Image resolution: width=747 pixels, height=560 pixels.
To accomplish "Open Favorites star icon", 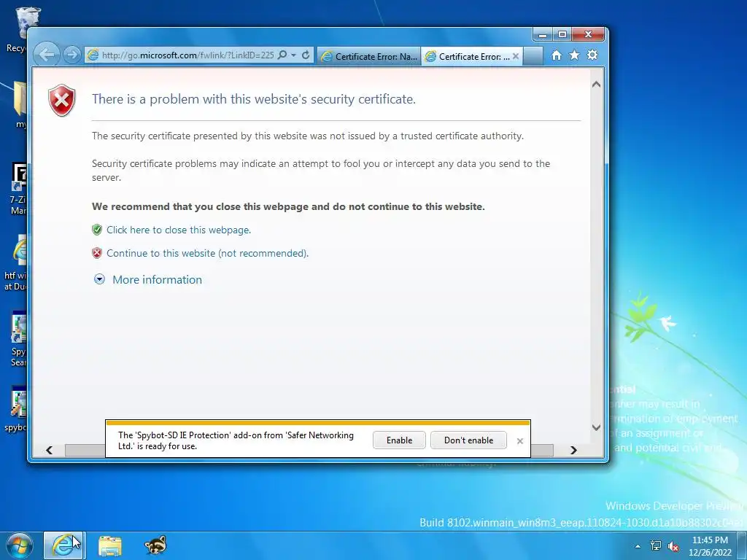I will click(x=575, y=55).
